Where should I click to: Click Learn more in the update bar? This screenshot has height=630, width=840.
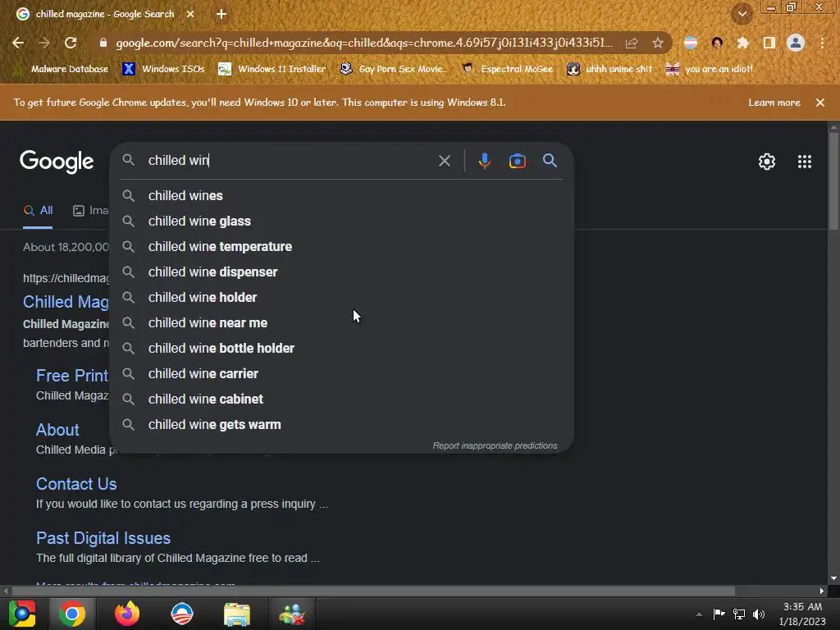pos(774,103)
